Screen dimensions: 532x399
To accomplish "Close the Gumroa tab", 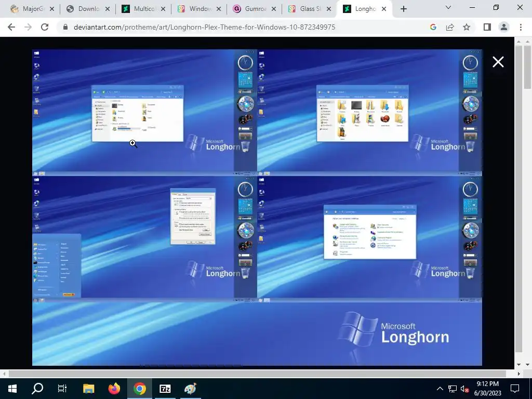I will (274, 9).
